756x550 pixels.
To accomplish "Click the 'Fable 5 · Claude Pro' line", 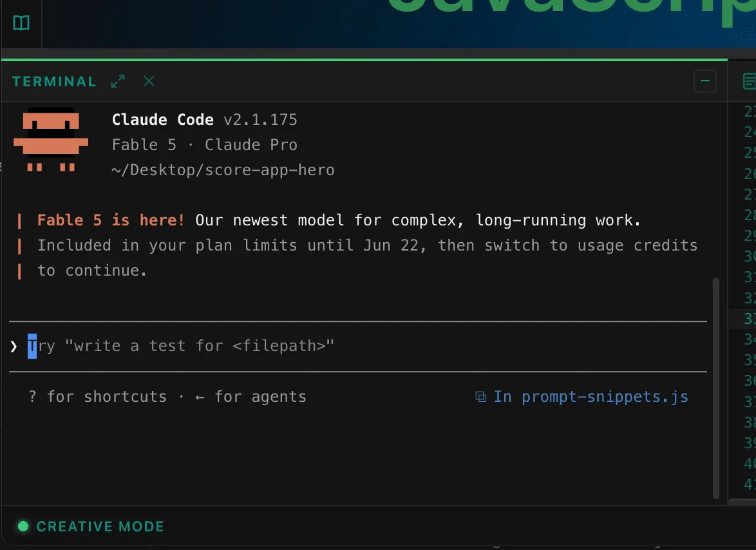I will coord(204,145).
